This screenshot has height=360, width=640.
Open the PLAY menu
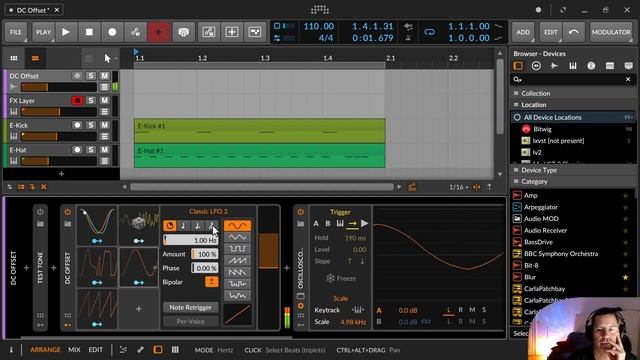(x=43, y=32)
